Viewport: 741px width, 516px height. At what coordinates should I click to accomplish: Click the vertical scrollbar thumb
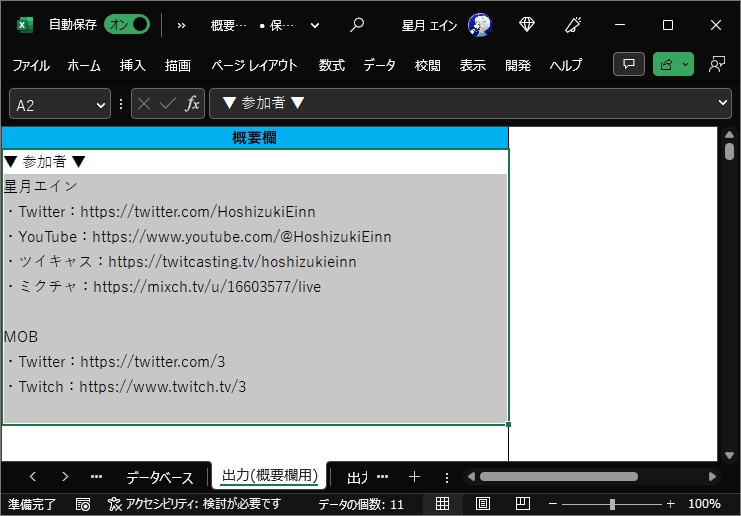729,152
